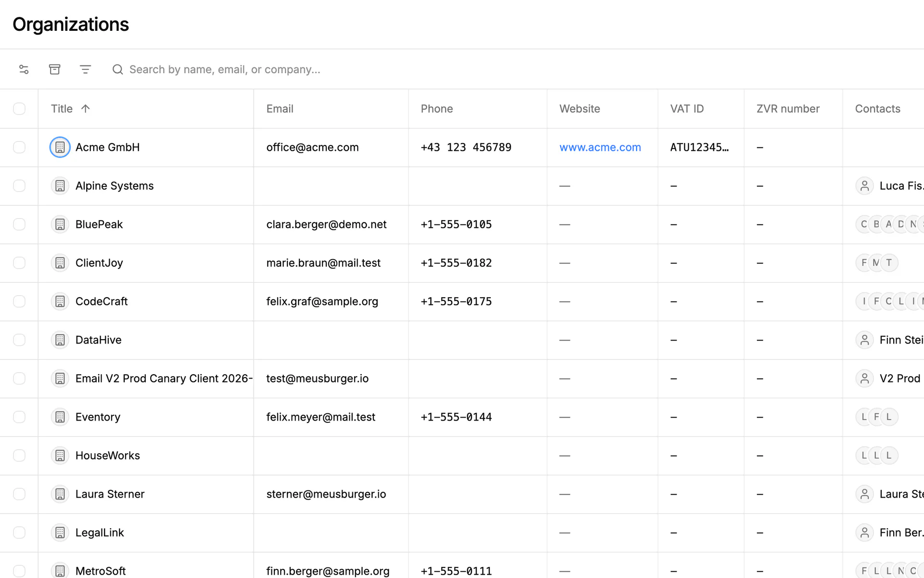Click the Website column header
924x578 pixels.
pos(579,109)
